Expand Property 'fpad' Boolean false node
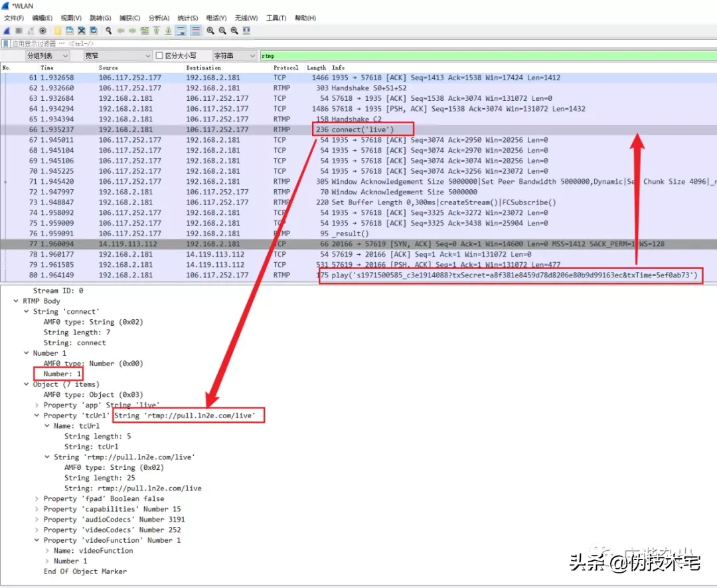 pos(37,498)
